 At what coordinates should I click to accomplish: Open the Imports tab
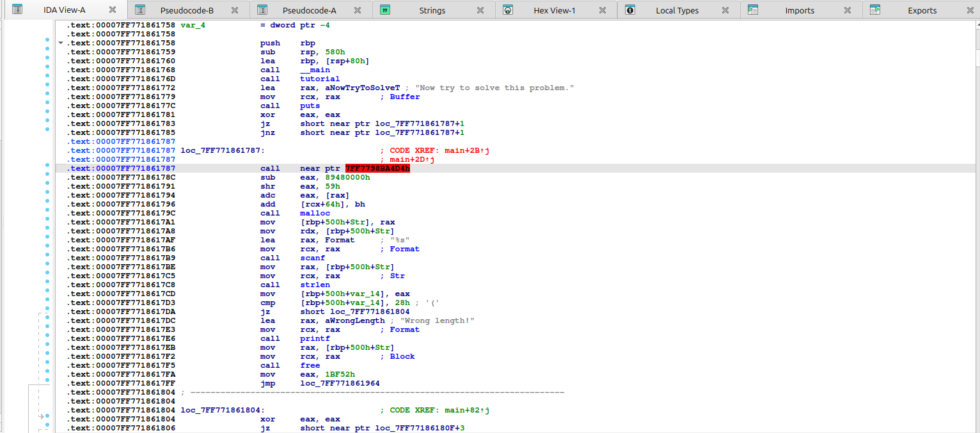800,10
